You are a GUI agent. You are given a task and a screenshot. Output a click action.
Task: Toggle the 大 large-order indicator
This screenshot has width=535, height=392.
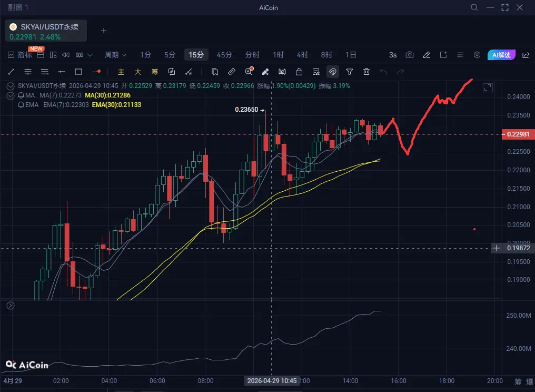[138, 72]
